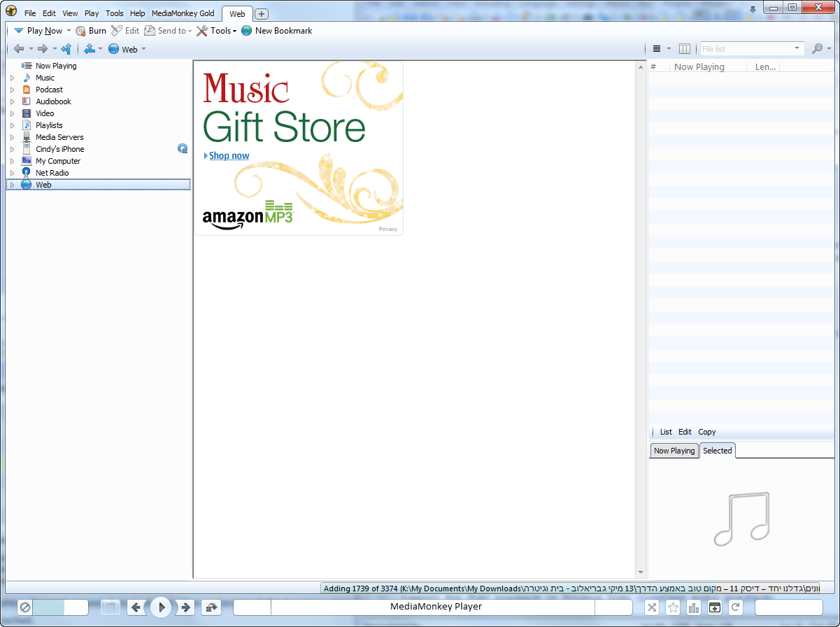Go back with the left arrow button

(x=19, y=49)
